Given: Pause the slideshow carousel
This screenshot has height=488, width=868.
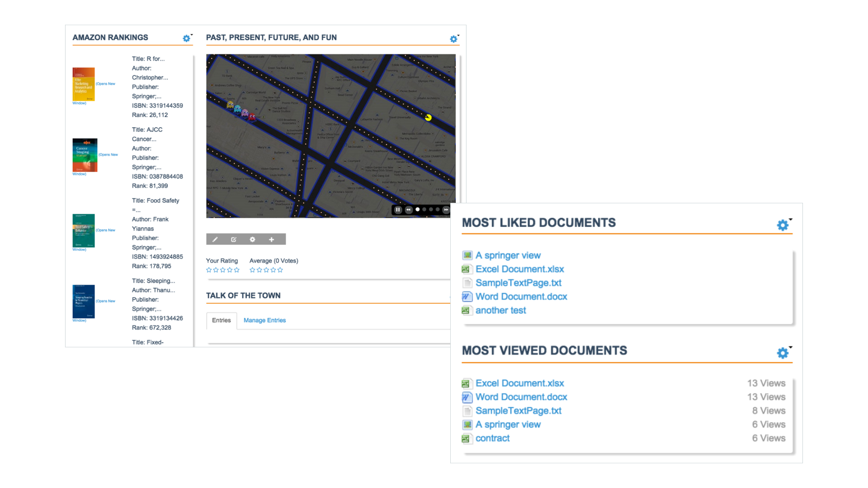Looking at the screenshot, I should click(398, 210).
